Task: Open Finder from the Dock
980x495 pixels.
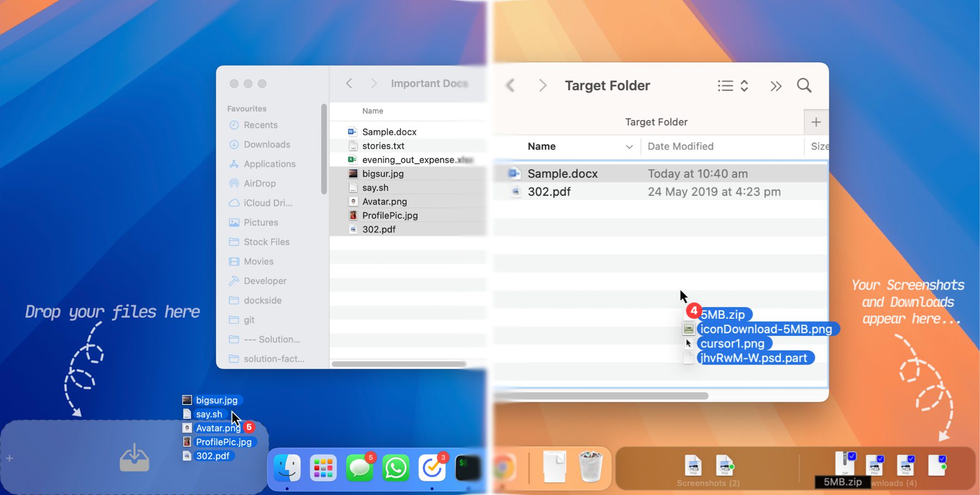Action: (x=287, y=468)
